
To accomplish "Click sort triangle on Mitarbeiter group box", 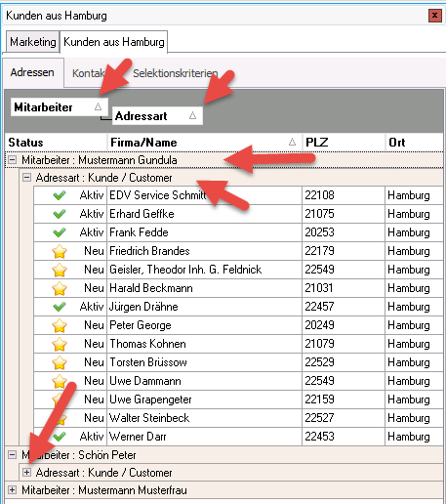I will (x=98, y=106).
